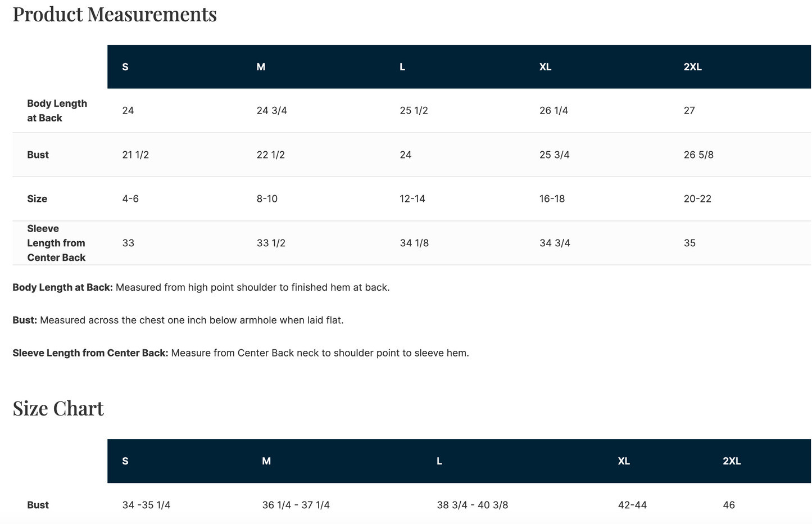The width and height of the screenshot is (812, 524).
Task: Click the M header in Size Chart table
Action: point(266,461)
